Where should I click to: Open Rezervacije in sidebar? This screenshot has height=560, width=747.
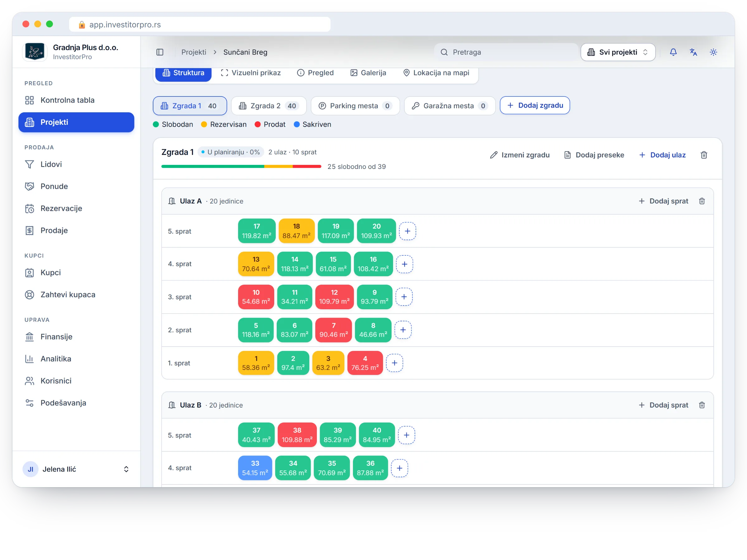76,209
